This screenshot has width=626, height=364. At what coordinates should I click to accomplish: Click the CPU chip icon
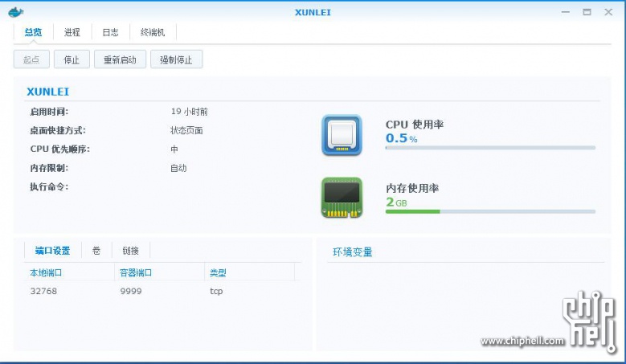342,135
